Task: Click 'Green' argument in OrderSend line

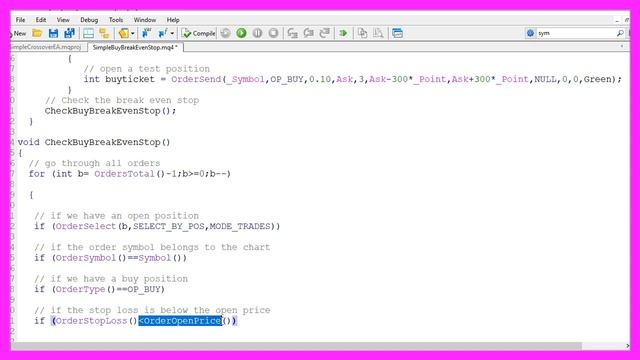Action: click(x=597, y=79)
